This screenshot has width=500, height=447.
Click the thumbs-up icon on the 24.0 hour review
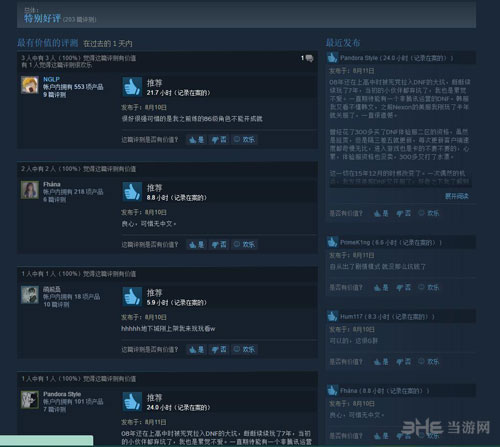coord(132,401)
